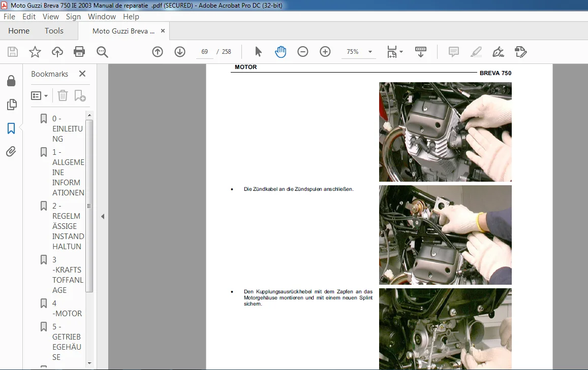Open the zoom level dropdown
This screenshot has width=588, height=370.
(x=370, y=52)
